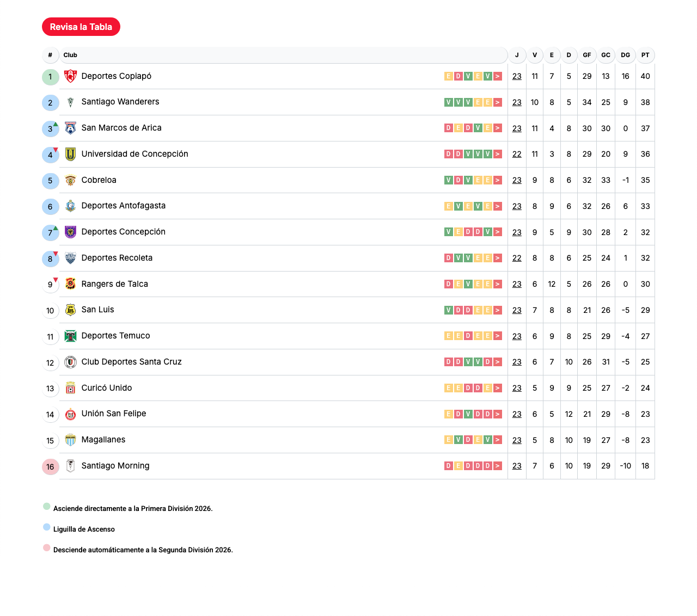This screenshot has width=697, height=616.
Task: Click the Deportes Copiapó club crest
Action: (70, 76)
